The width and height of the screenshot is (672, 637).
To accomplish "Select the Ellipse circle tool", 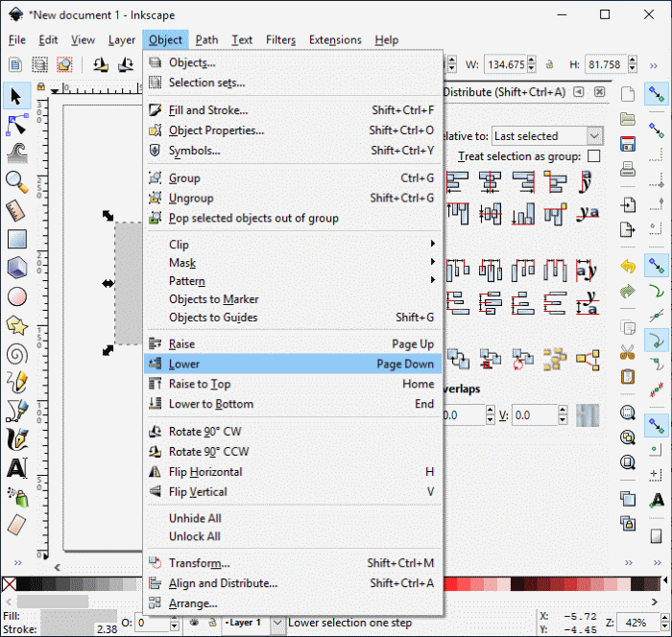I will pyautogui.click(x=17, y=296).
